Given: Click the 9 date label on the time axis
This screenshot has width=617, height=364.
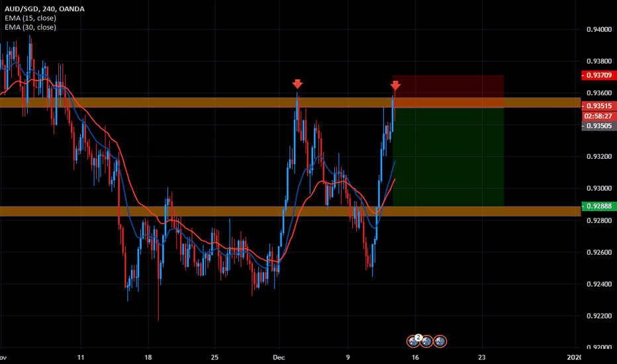Looking at the screenshot, I should point(348,357).
